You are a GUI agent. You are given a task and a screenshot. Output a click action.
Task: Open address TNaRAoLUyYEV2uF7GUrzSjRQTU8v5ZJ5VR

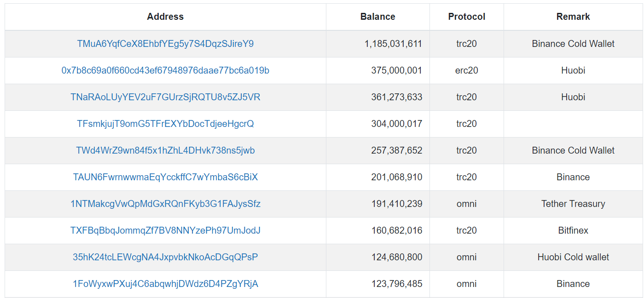[x=165, y=97]
